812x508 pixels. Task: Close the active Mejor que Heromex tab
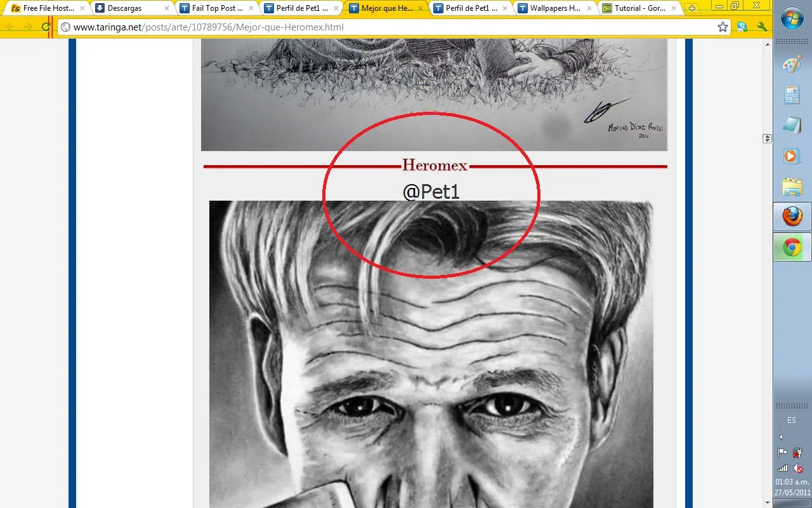[x=420, y=9]
